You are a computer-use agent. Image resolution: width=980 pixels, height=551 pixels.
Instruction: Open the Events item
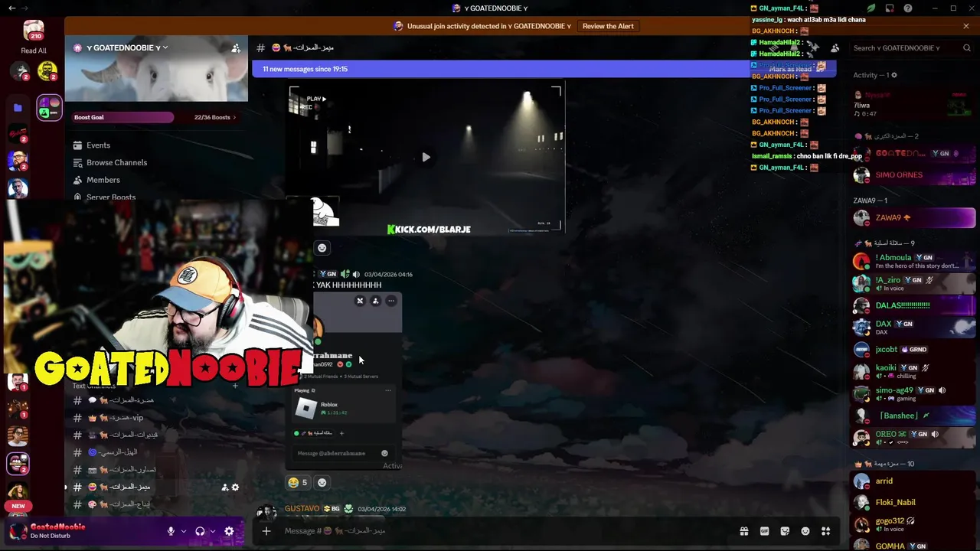click(x=98, y=145)
